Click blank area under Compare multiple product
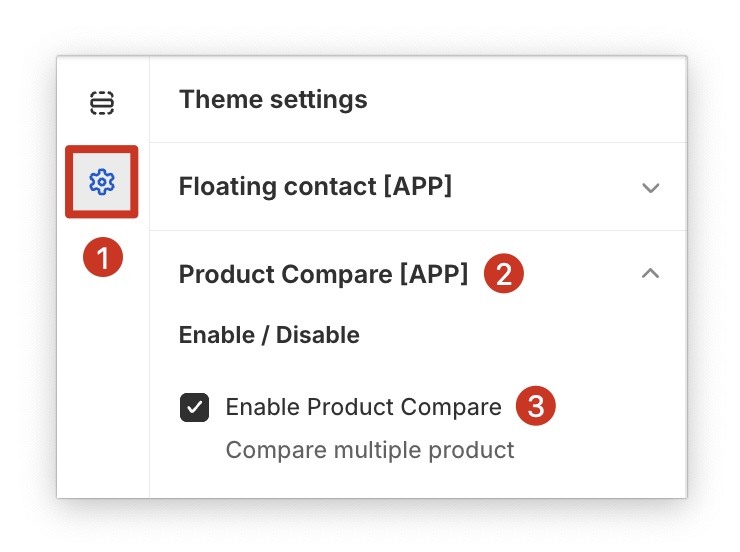Screen dimensions: 740x552 (x=400, y=482)
